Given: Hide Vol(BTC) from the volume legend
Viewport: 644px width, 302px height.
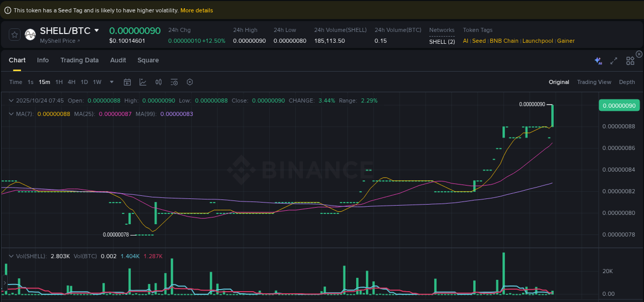Looking at the screenshot, I should 85,255.
